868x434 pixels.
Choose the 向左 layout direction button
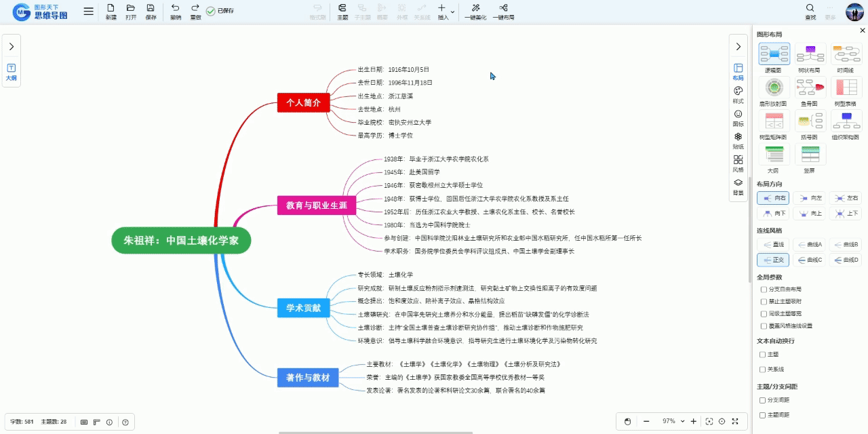810,198
